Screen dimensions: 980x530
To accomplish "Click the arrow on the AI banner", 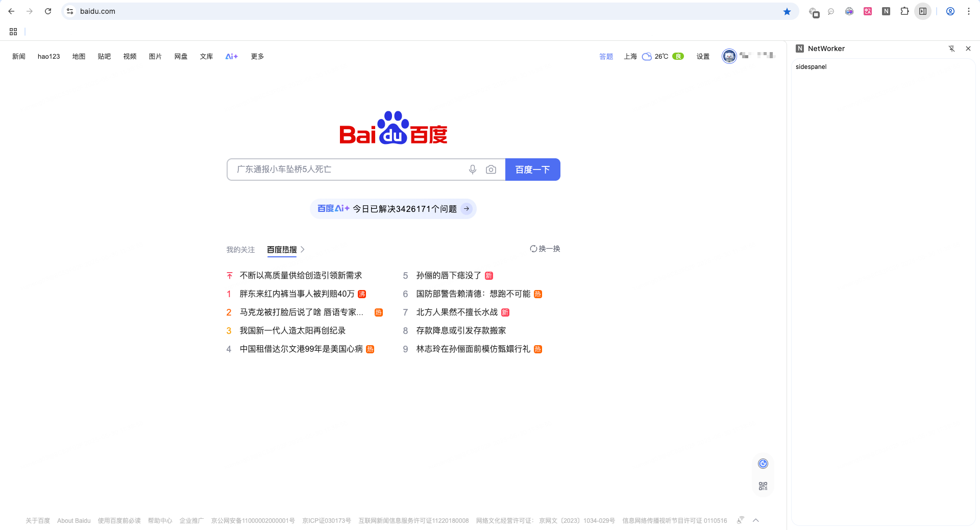I will (467, 209).
